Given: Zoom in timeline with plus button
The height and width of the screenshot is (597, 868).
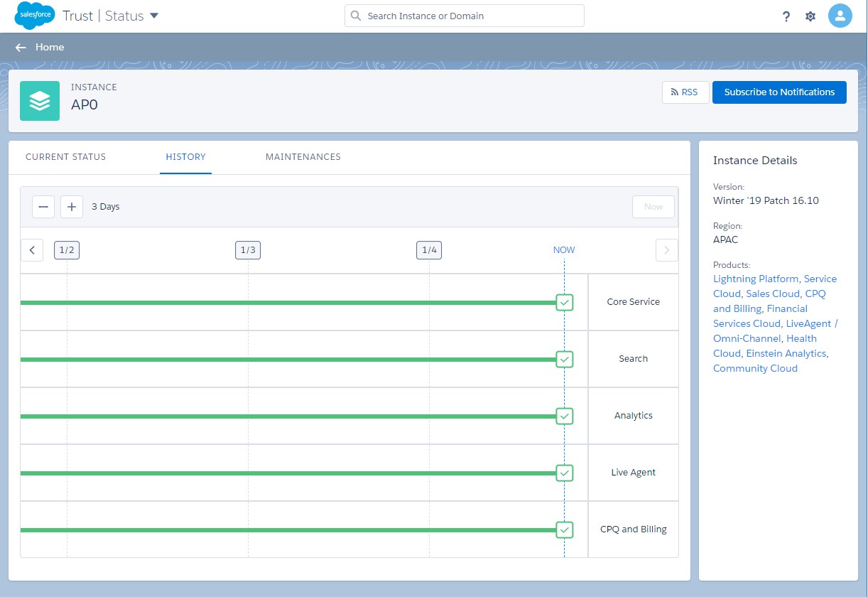Looking at the screenshot, I should coord(72,207).
